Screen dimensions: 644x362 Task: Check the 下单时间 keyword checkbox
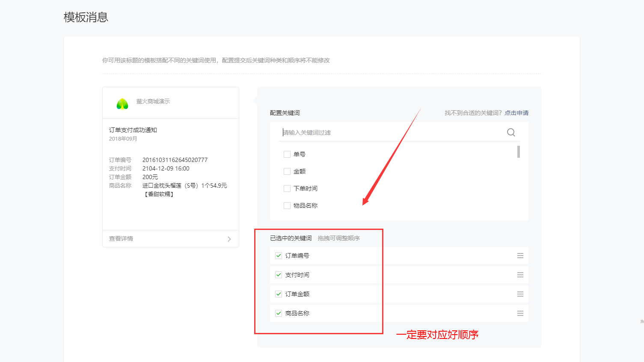287,188
